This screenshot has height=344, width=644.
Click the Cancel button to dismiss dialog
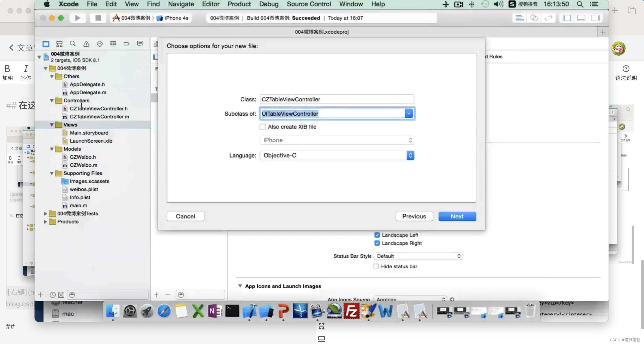pyautogui.click(x=185, y=216)
